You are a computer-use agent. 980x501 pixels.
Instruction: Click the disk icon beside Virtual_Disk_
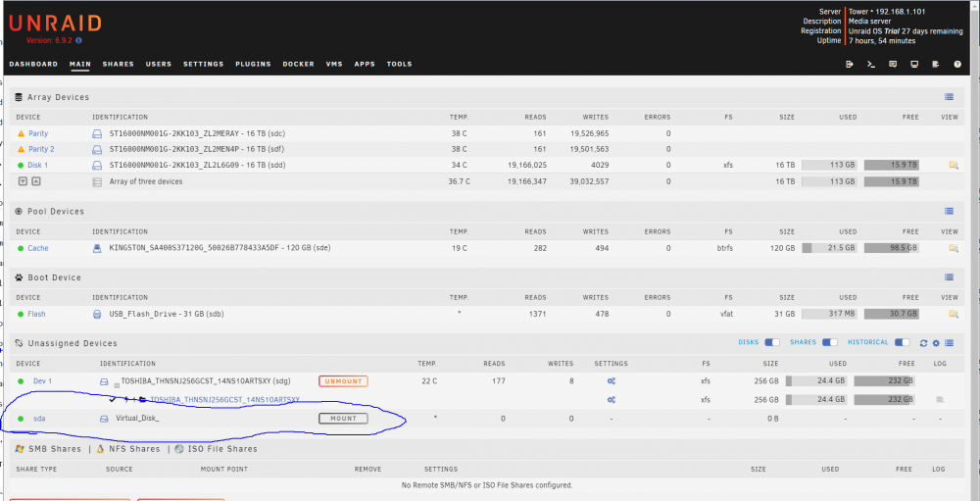[x=105, y=419]
